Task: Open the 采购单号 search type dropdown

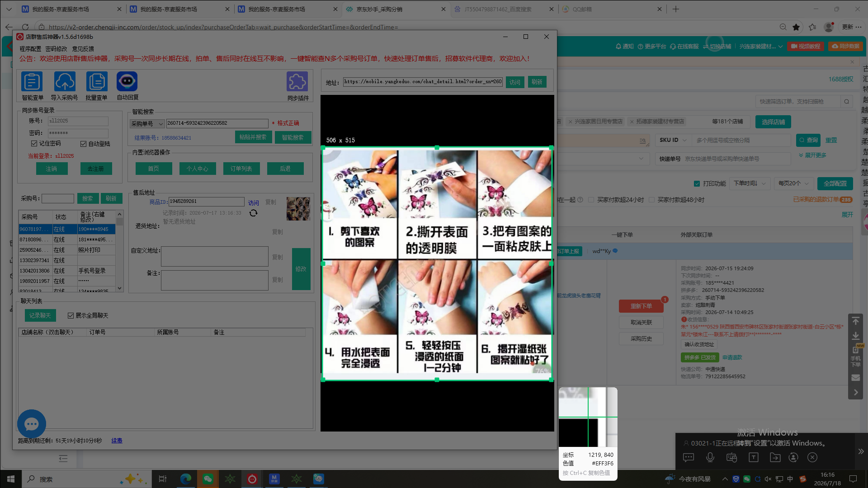Action: tap(147, 123)
